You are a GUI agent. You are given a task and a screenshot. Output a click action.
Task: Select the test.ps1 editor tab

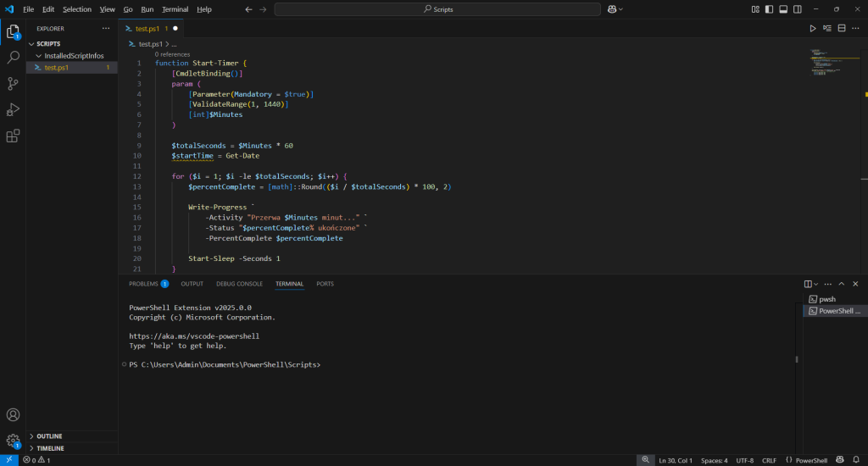(151, 28)
